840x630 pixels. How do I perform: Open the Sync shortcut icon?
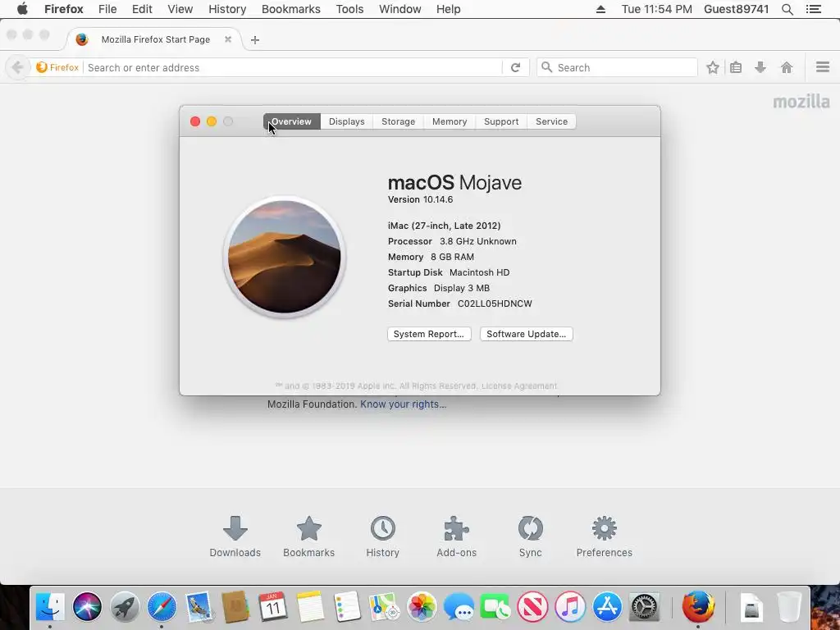click(x=531, y=536)
